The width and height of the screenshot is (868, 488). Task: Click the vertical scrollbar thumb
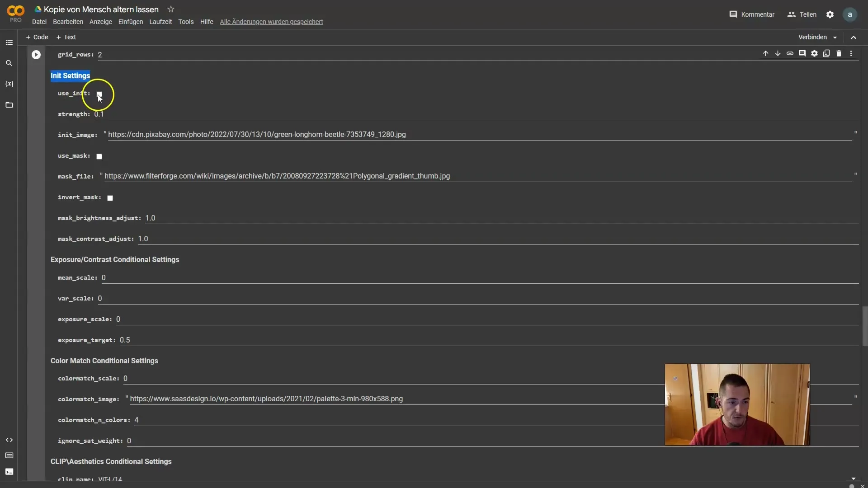pyautogui.click(x=865, y=326)
